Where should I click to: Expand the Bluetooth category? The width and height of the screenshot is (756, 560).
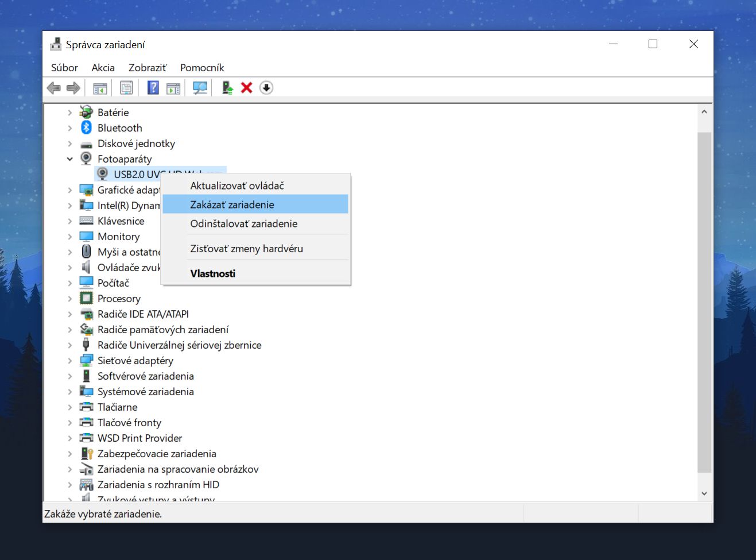[x=70, y=128]
